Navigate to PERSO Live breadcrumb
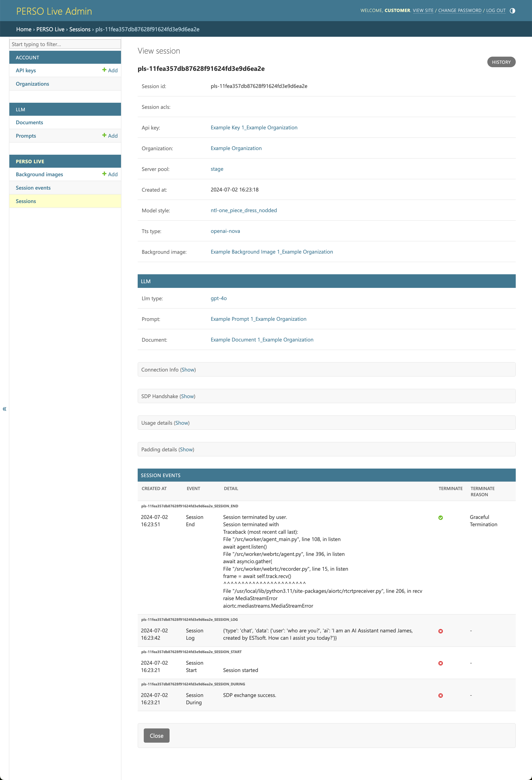The width and height of the screenshot is (532, 780). (50, 29)
